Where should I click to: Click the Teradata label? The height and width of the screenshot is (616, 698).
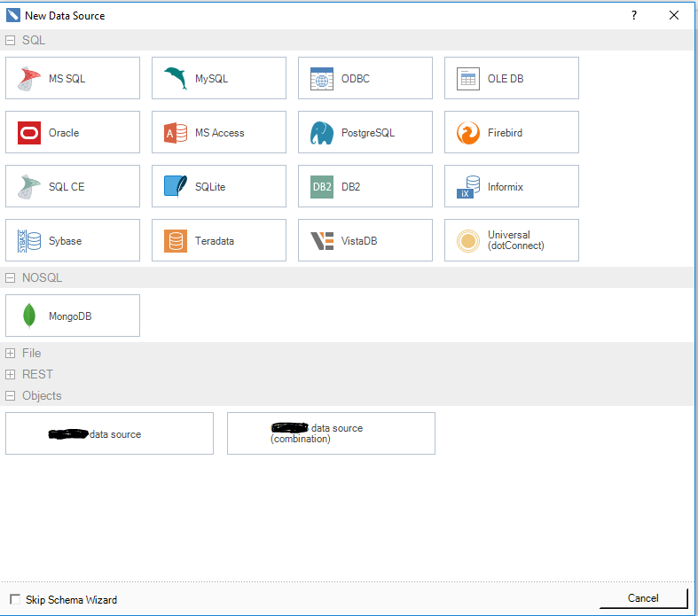(214, 240)
